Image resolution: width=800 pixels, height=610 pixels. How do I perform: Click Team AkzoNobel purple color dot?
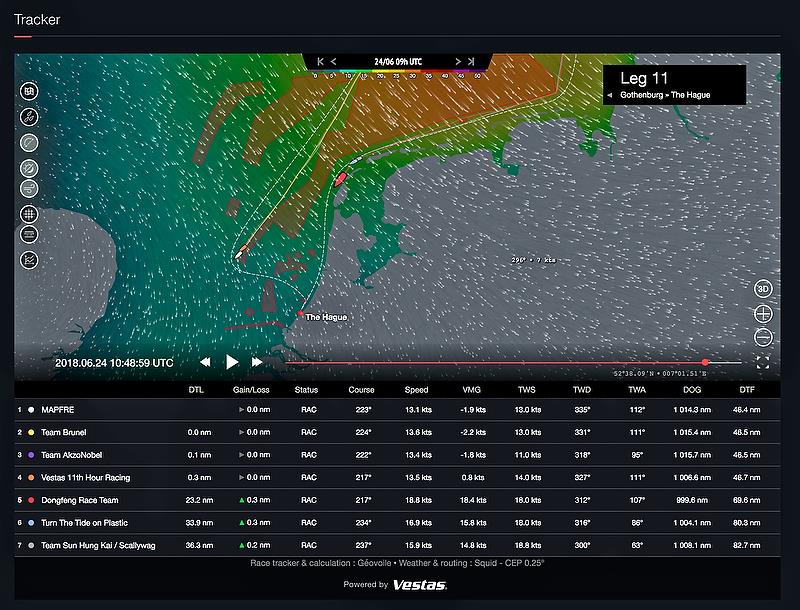[31, 455]
